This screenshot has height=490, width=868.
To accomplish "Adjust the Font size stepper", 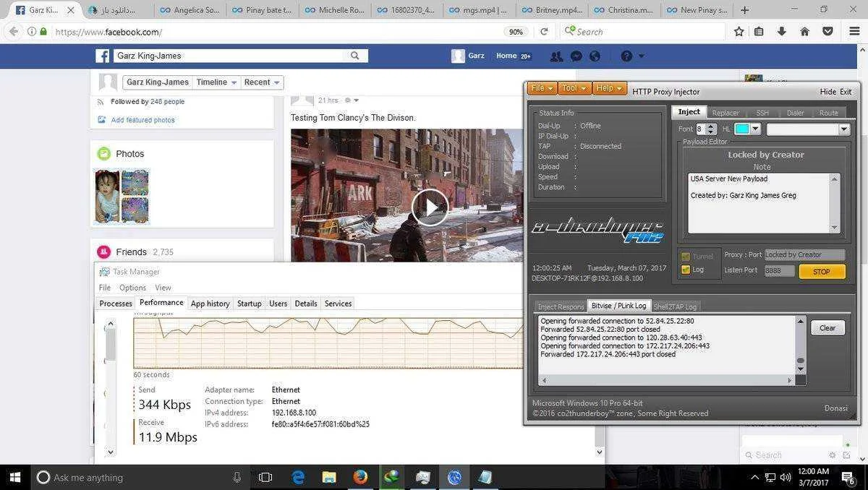I will (711, 129).
